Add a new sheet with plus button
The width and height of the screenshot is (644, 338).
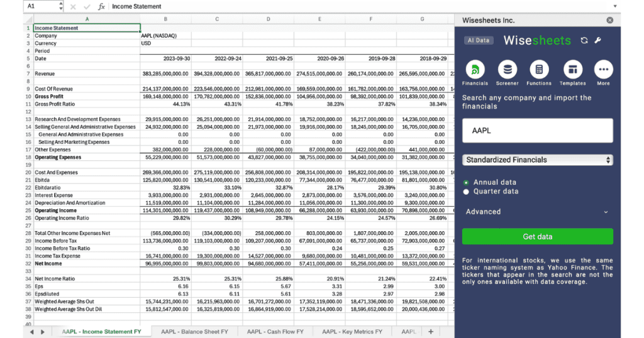coord(431,331)
